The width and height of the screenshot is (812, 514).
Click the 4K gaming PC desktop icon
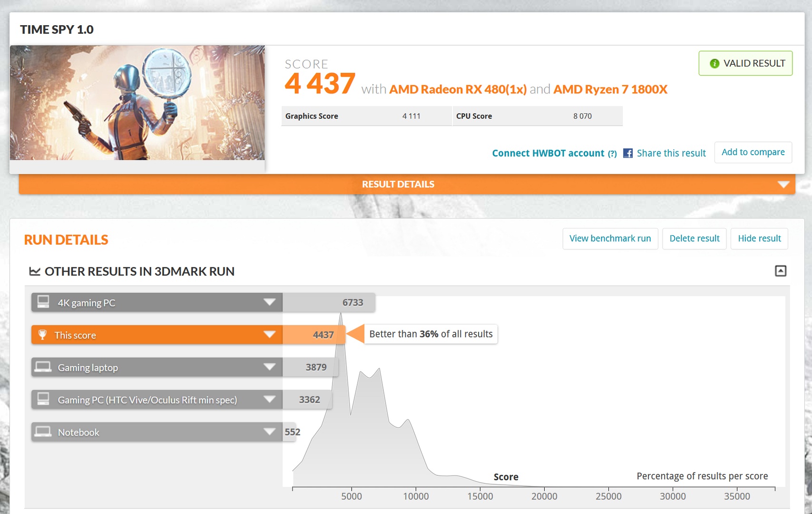[43, 302]
